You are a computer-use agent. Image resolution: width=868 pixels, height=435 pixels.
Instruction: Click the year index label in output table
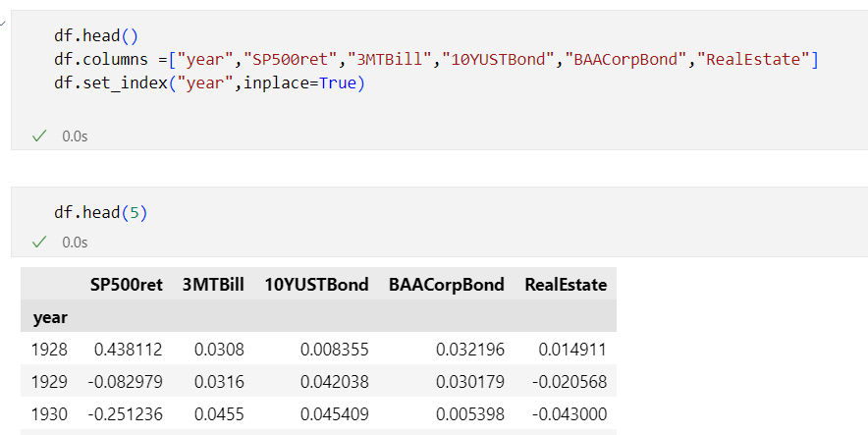50,318
